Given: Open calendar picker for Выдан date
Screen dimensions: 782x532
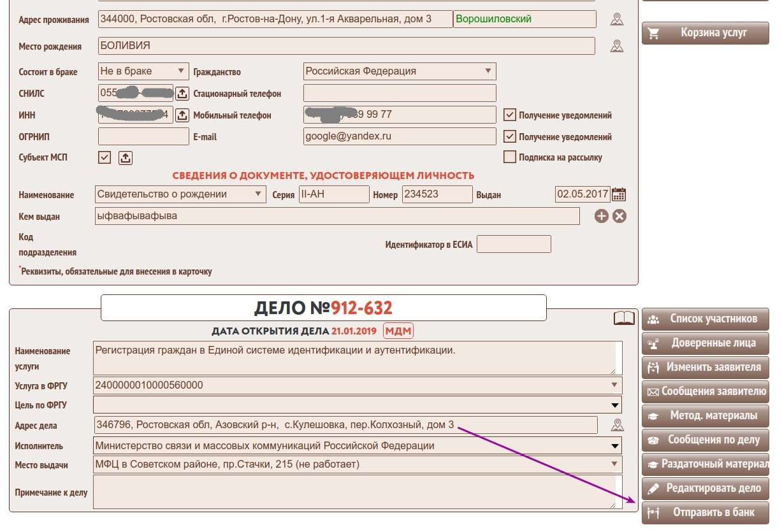Looking at the screenshot, I should coord(618,194).
